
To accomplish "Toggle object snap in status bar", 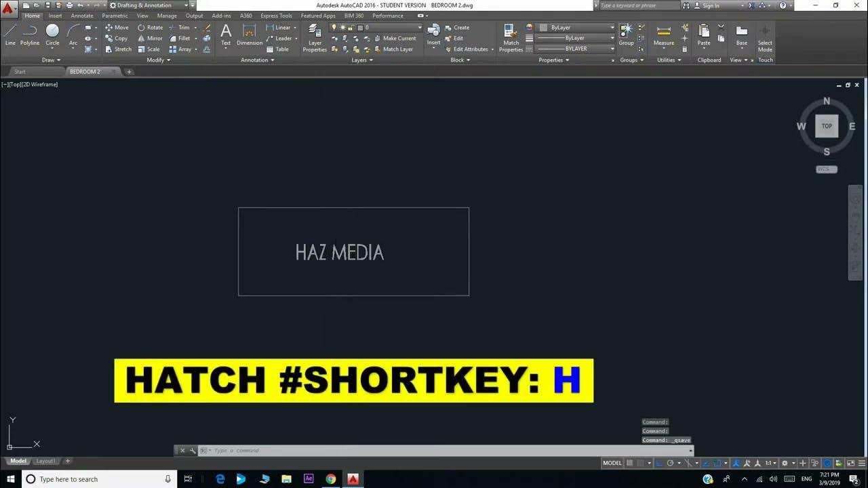I will 717,463.
